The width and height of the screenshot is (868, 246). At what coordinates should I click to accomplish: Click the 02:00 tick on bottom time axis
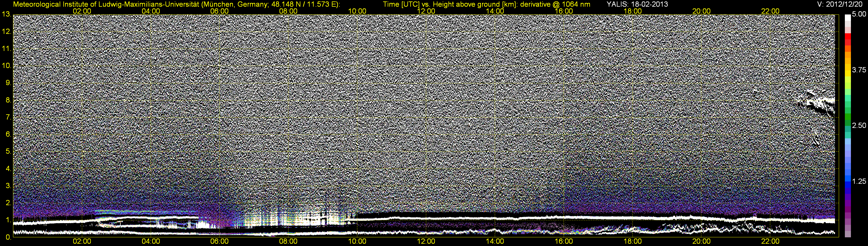coord(82,242)
